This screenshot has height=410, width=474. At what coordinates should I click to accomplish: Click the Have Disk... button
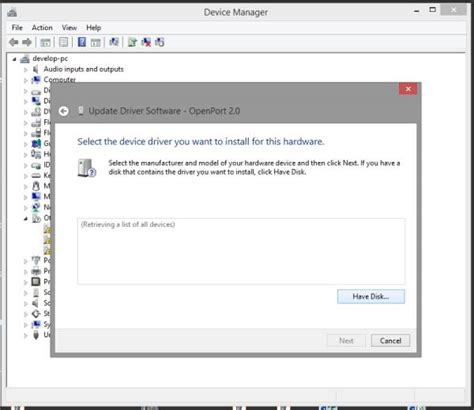tap(371, 296)
